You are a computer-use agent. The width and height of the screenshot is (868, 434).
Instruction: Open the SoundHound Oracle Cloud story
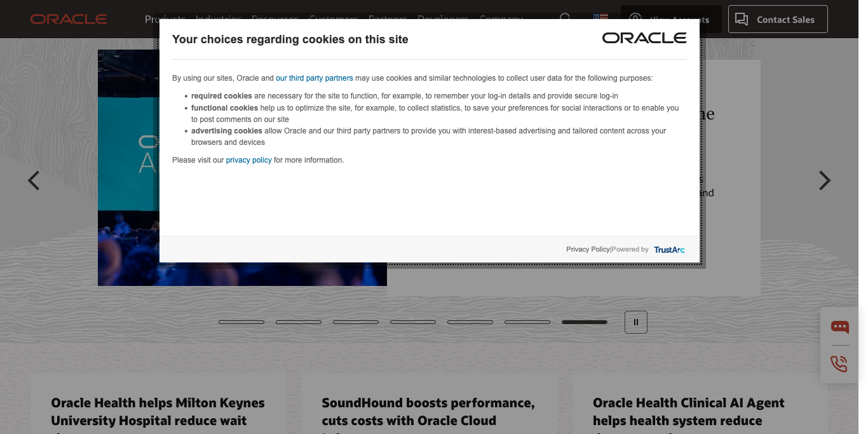coord(427,412)
